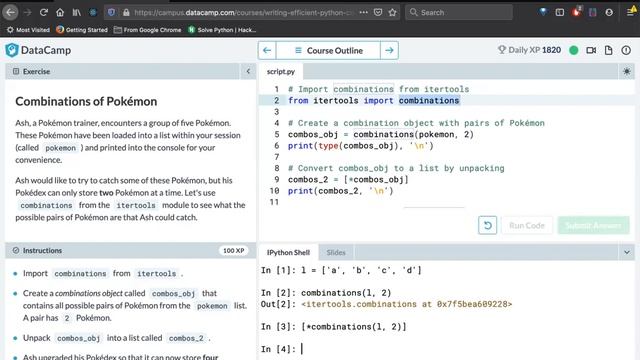Click the DataCamp logo
The height and width of the screenshot is (360, 640).
tap(38, 50)
